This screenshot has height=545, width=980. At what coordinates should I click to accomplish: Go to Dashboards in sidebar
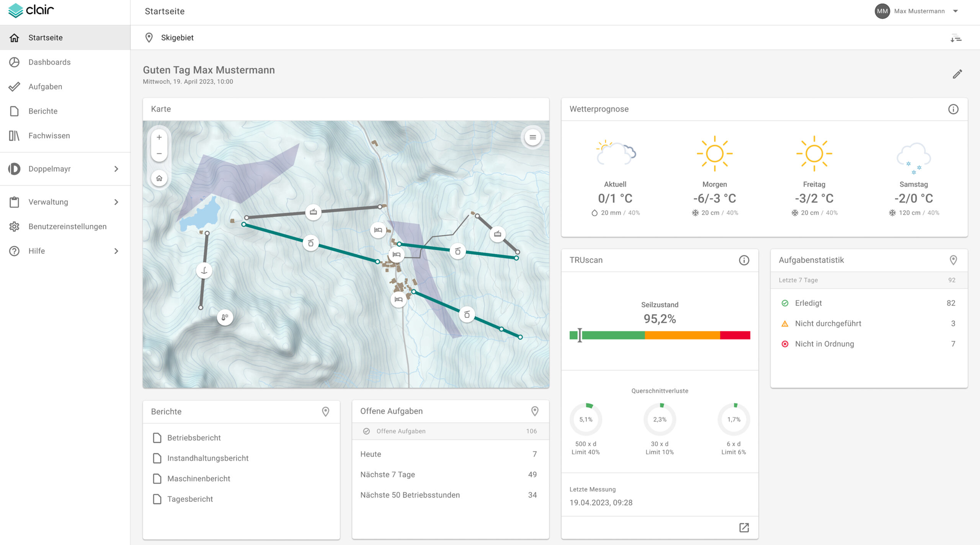click(49, 62)
